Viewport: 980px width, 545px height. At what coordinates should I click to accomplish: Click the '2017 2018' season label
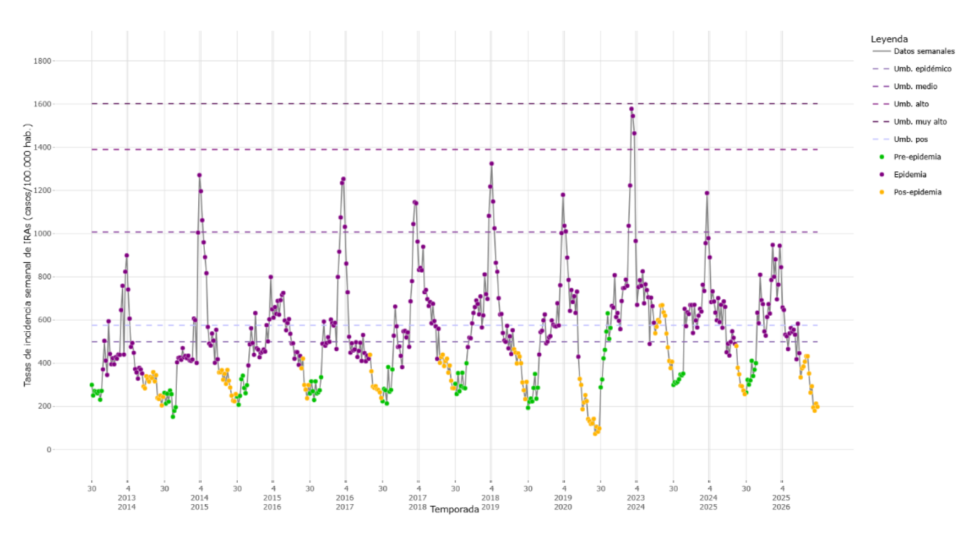coord(417,502)
